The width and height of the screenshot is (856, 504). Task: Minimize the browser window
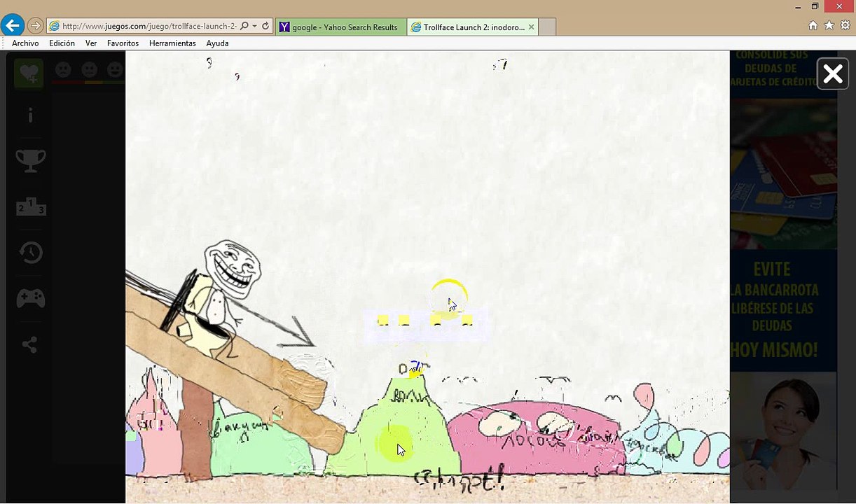(799, 6)
